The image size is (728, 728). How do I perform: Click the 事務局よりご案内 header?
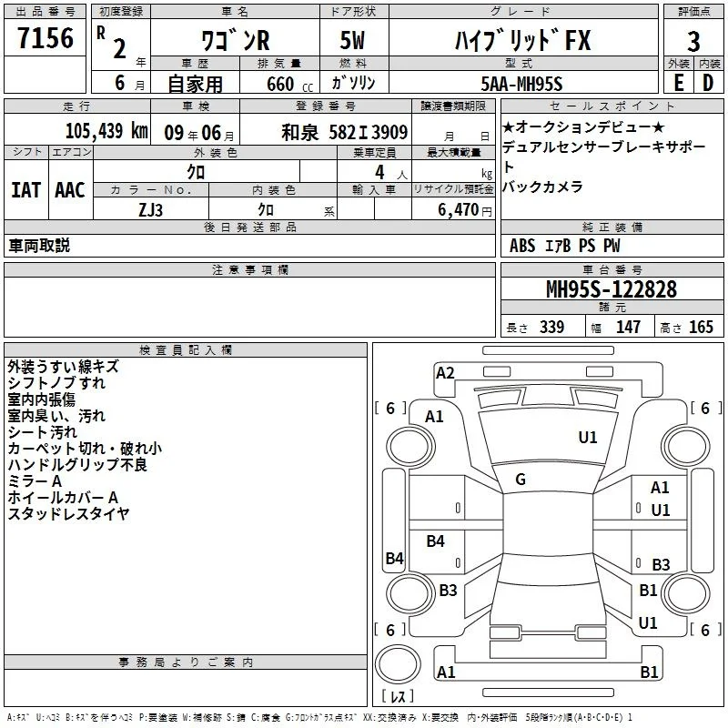pyautogui.click(x=186, y=662)
